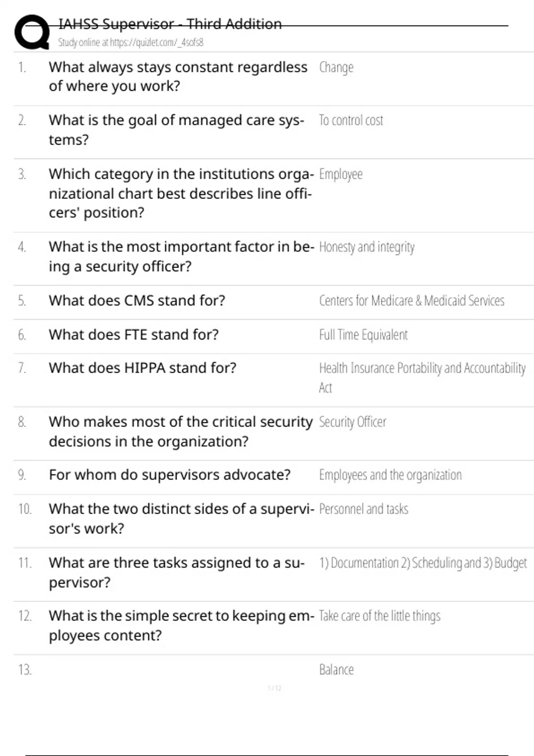
Task: Click the answer "Full Time Equivalent"
Action: pos(363,335)
